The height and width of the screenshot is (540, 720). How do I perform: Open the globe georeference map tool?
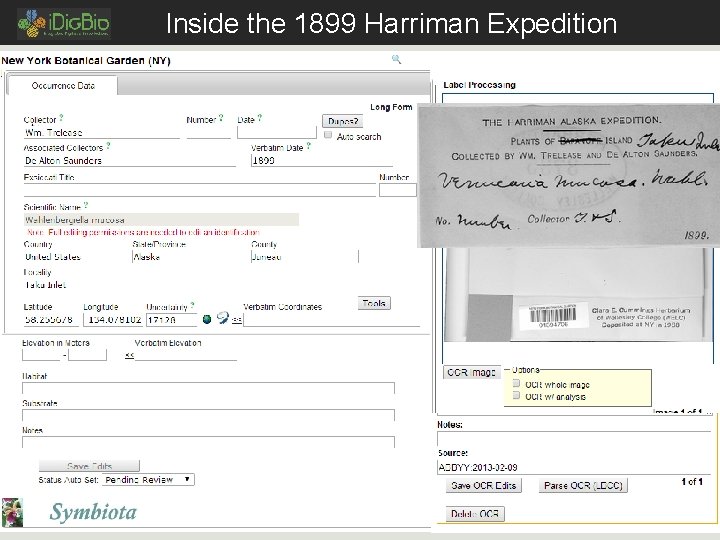[x=207, y=319]
